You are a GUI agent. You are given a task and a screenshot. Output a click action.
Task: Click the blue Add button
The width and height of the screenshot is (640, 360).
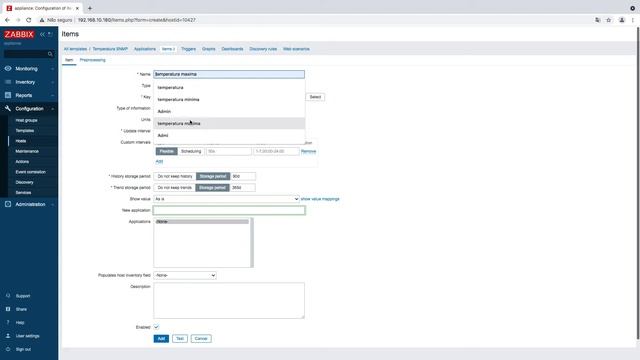pos(161,339)
